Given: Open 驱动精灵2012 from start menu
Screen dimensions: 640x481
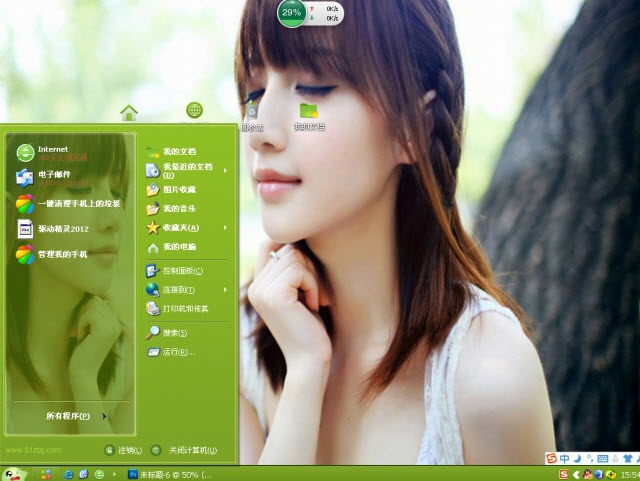Looking at the screenshot, I should click(60, 229).
